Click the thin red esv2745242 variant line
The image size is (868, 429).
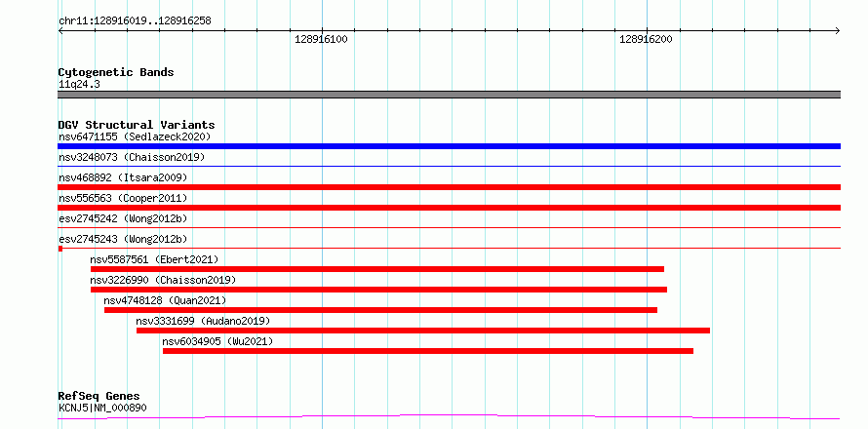pyautogui.click(x=449, y=227)
